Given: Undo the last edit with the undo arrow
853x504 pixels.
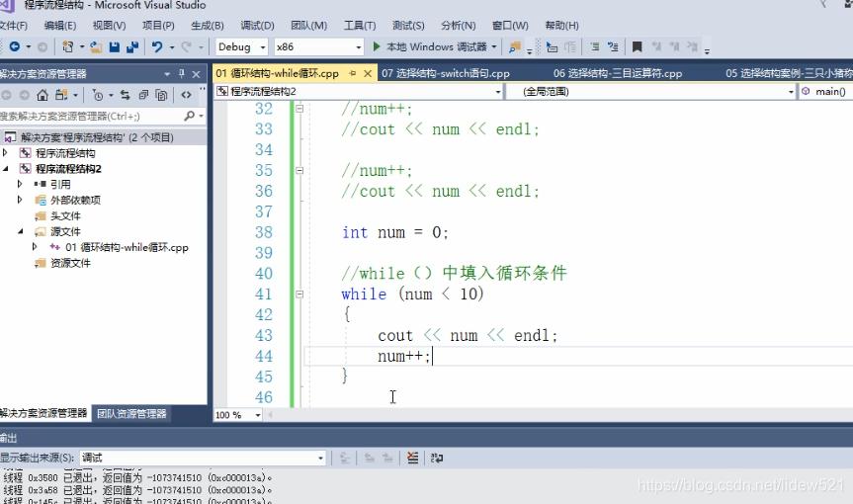Looking at the screenshot, I should coord(157,47).
